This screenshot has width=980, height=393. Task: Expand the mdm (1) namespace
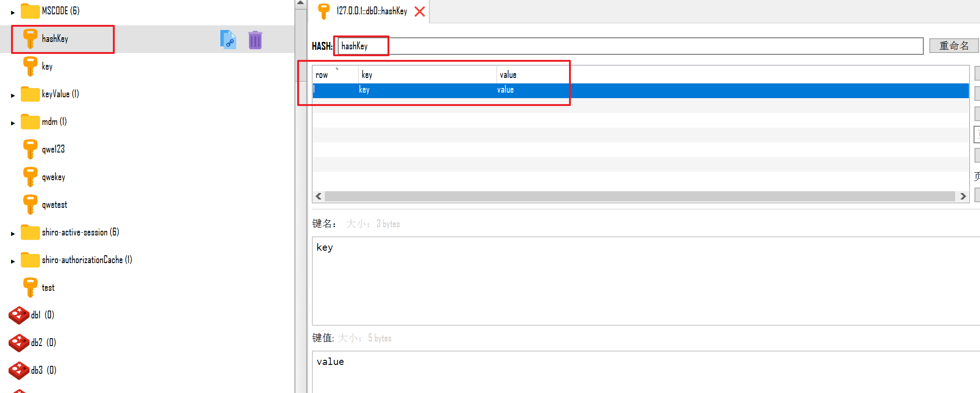13,123
